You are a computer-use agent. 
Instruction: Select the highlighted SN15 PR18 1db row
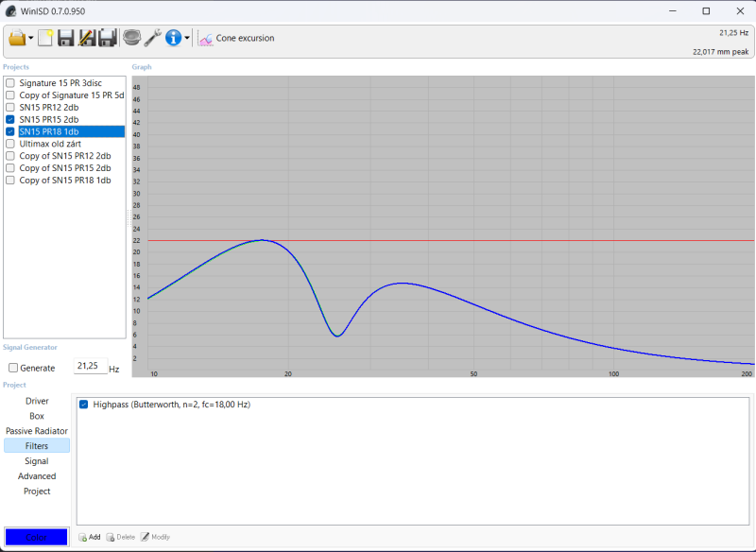72,131
